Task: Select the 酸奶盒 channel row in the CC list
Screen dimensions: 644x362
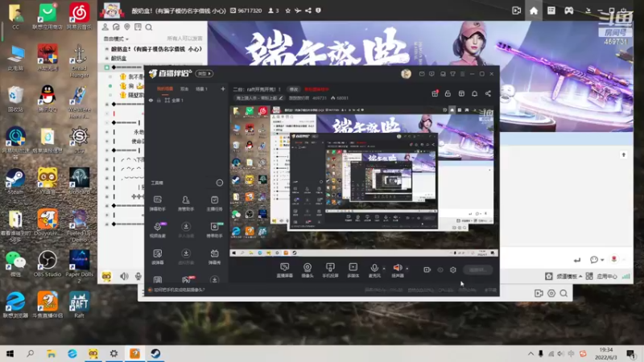Action: pyautogui.click(x=153, y=58)
